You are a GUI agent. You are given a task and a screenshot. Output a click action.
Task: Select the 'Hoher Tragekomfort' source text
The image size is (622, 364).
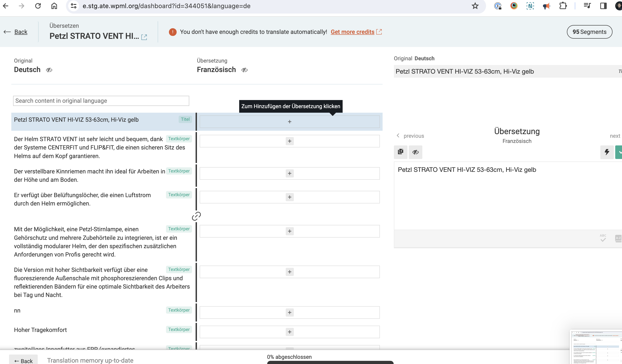pos(40,330)
